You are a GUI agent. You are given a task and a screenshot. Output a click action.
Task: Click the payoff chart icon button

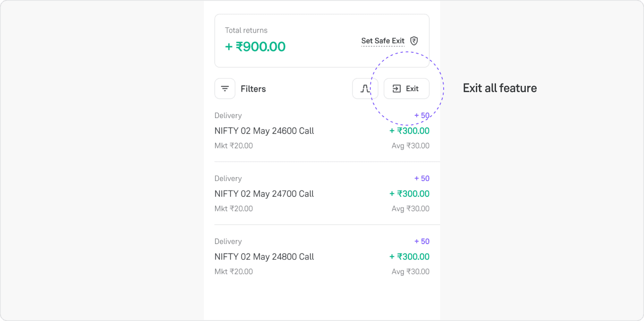tap(365, 89)
